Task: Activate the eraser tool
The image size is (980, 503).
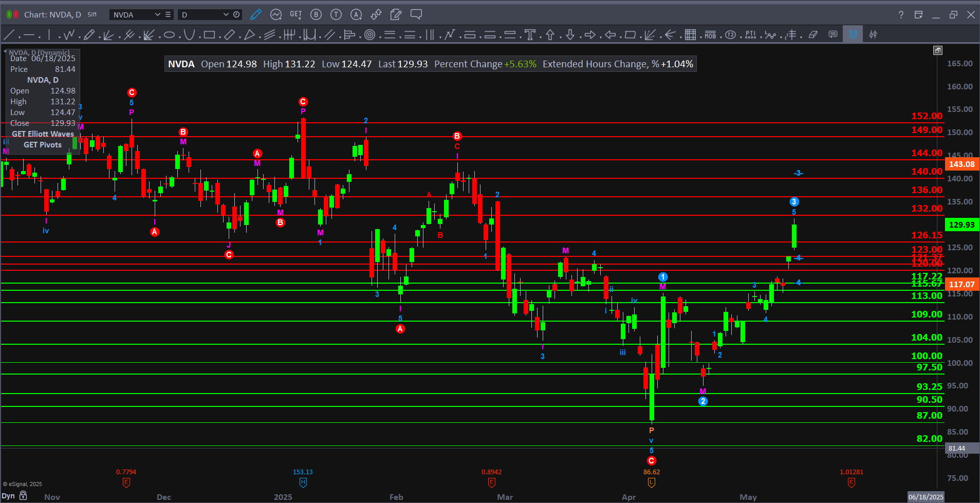Action: (813, 35)
